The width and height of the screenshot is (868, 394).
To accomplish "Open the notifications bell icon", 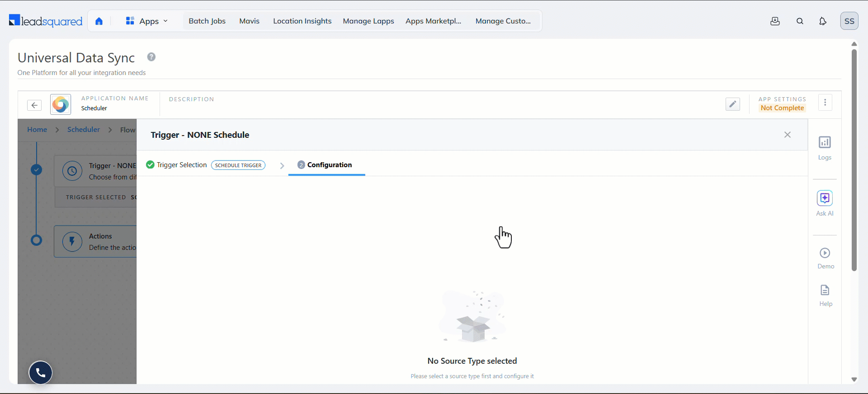I will [x=823, y=21].
